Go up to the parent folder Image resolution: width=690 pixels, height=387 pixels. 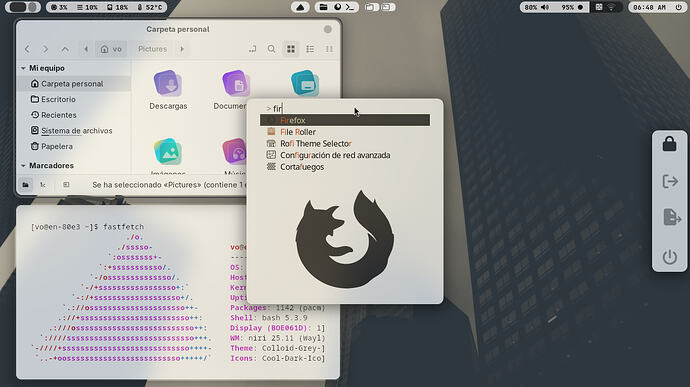point(65,49)
